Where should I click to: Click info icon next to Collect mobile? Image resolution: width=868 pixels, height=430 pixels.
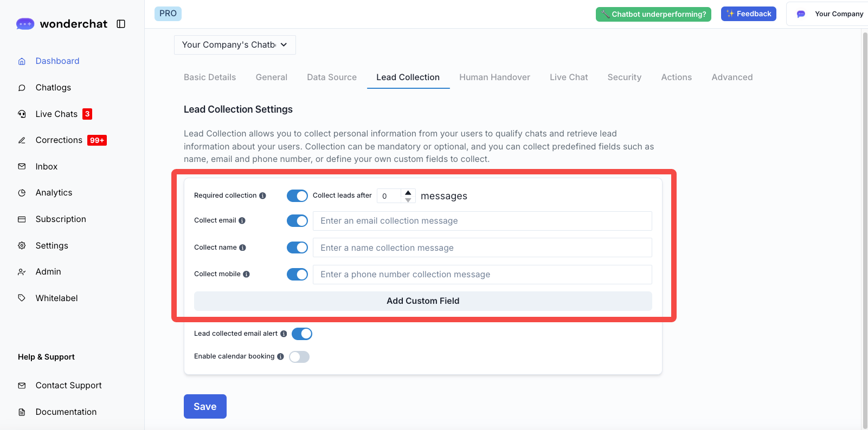tap(246, 274)
